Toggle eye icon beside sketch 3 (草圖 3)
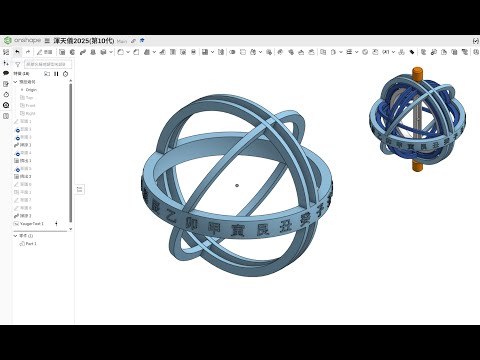This screenshot has width=480, height=360. tap(18, 137)
